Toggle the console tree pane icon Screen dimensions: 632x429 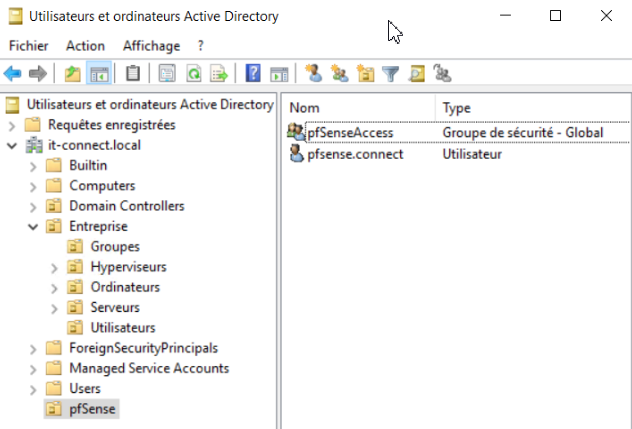click(99, 74)
